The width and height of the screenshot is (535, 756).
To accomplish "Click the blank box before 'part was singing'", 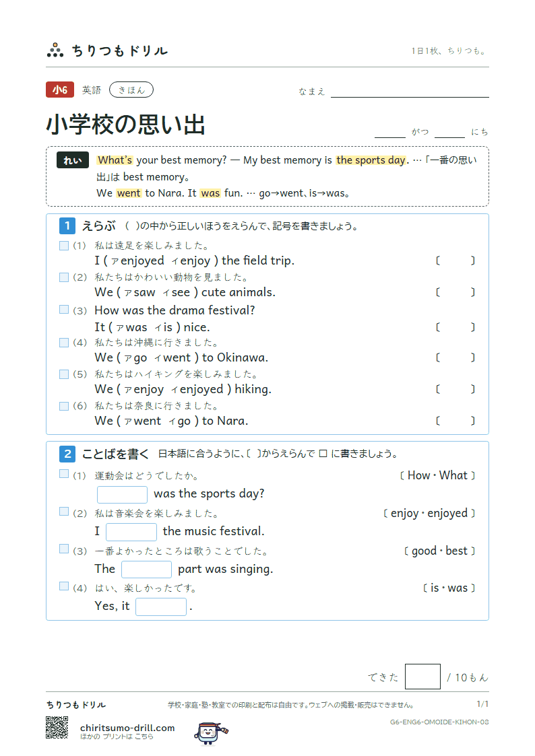I will (x=147, y=570).
